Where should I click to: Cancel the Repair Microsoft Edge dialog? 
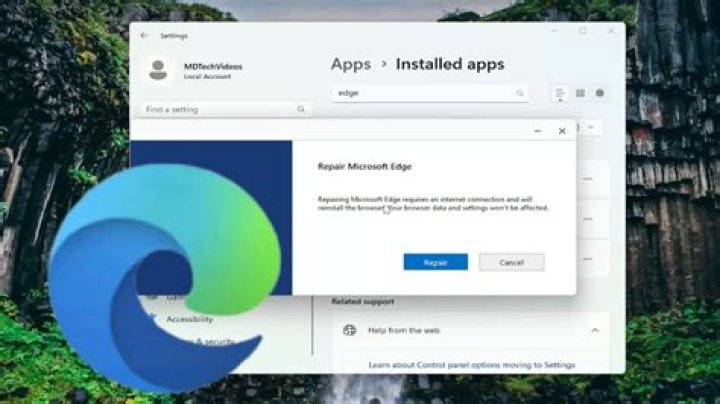click(x=512, y=262)
